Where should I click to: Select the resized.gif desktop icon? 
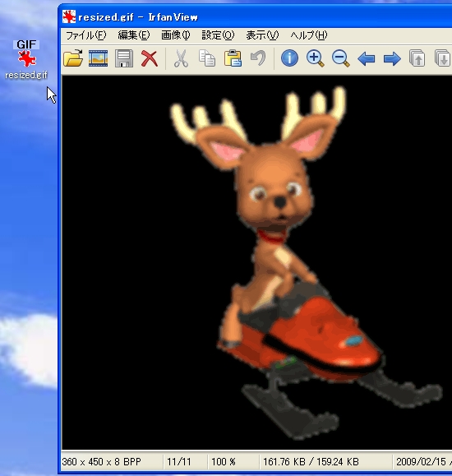(26, 59)
